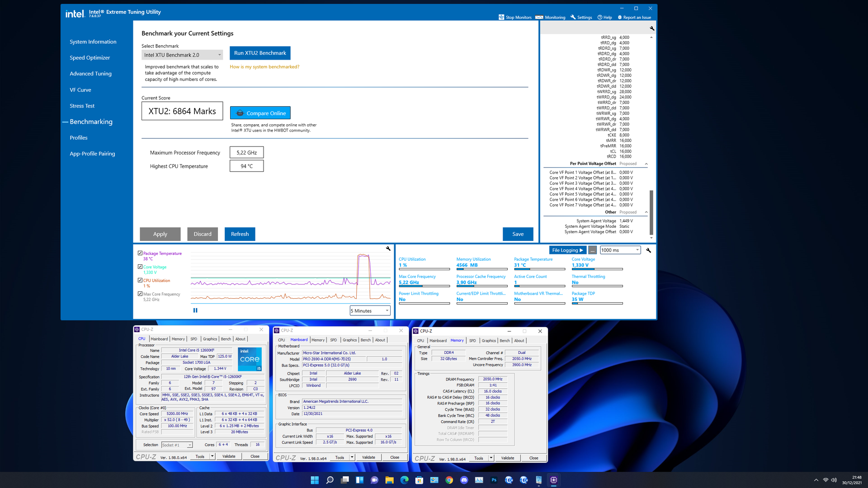Switch to SPD tab in Mainboard CPU-Z window
The height and width of the screenshot is (488, 868).
coord(333,340)
